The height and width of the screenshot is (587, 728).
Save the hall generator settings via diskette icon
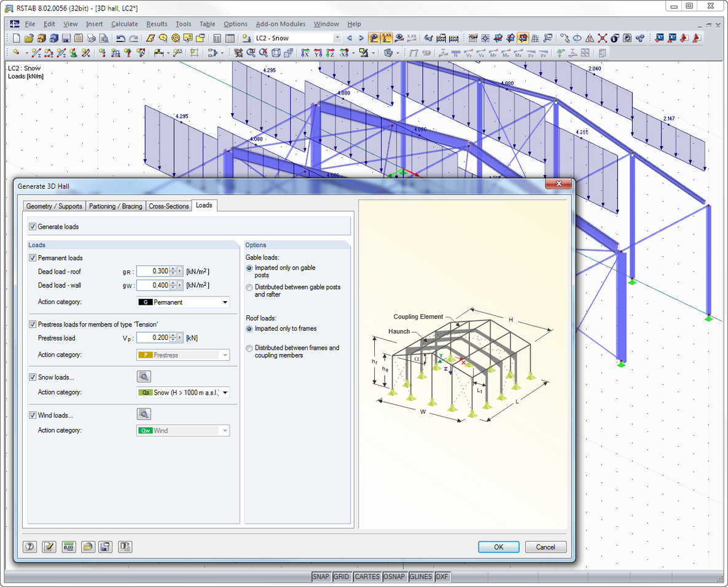[106, 546]
